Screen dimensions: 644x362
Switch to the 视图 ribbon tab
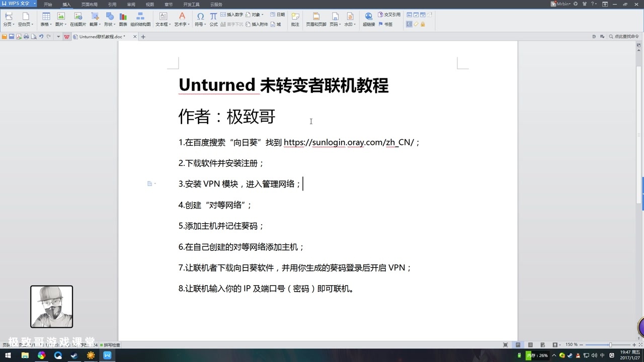150,5
